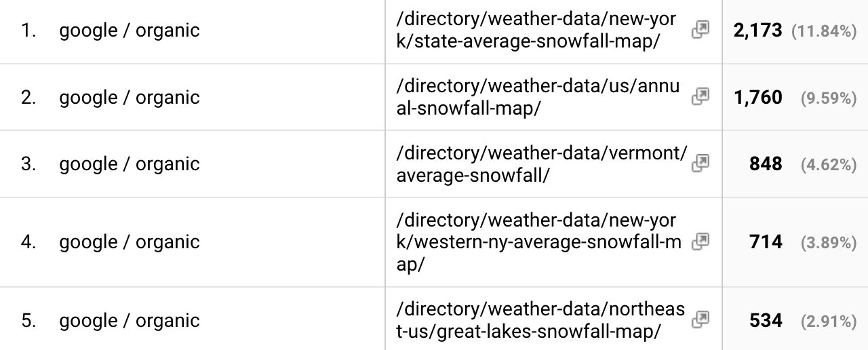This screenshot has height=350, width=868.
Task: Open external link icon for annual-snowfall-map page
Action: 701,96
